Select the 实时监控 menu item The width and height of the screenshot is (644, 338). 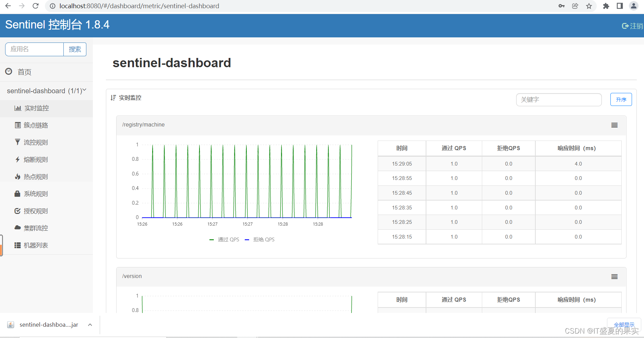46,108
